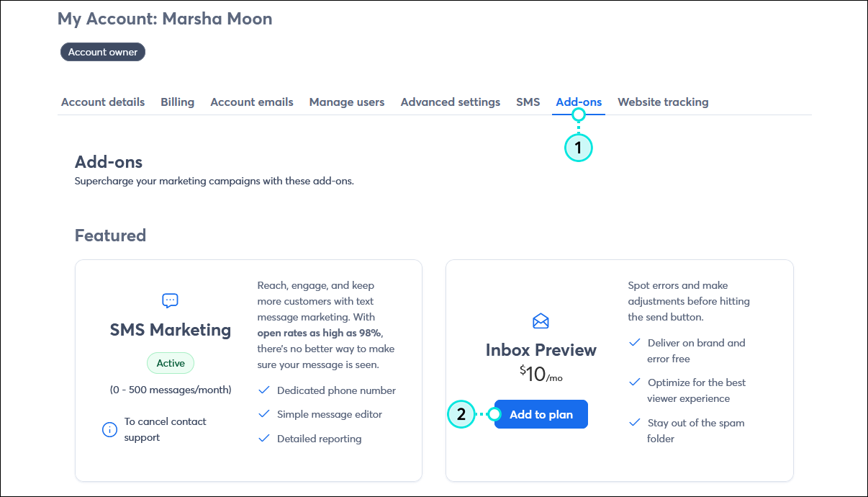This screenshot has width=868, height=497.
Task: Click the Account owner badge
Action: click(102, 51)
